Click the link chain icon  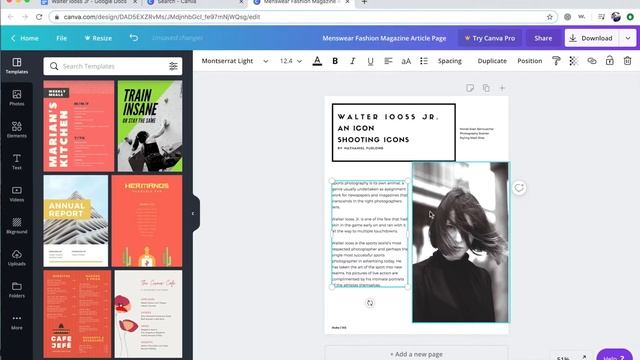[x=592, y=61]
